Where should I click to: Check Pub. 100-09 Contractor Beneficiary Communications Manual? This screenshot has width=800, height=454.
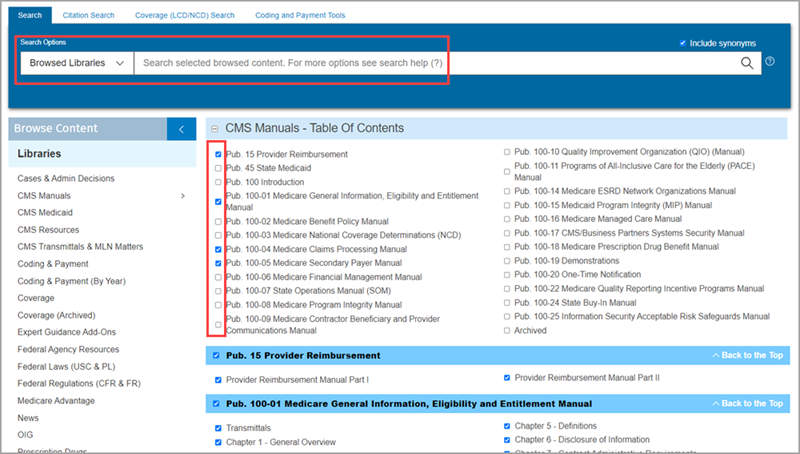tap(218, 324)
